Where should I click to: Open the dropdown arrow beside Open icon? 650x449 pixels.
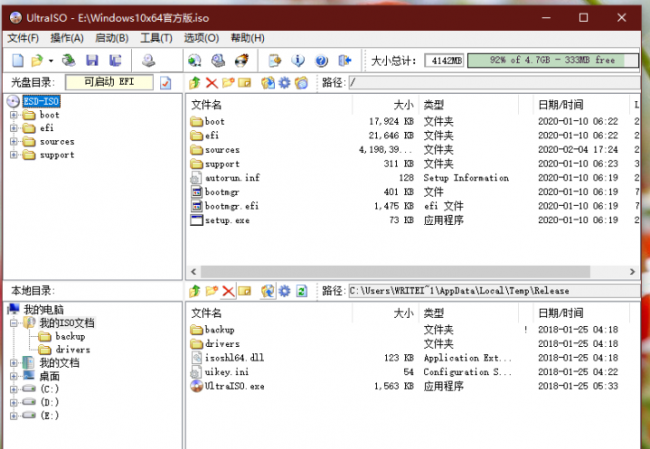click(51, 61)
